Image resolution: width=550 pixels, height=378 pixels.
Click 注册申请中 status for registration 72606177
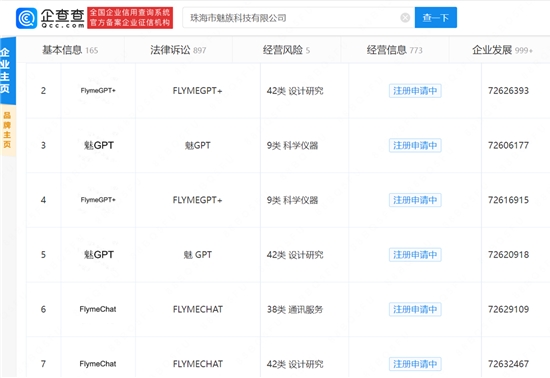pos(415,146)
